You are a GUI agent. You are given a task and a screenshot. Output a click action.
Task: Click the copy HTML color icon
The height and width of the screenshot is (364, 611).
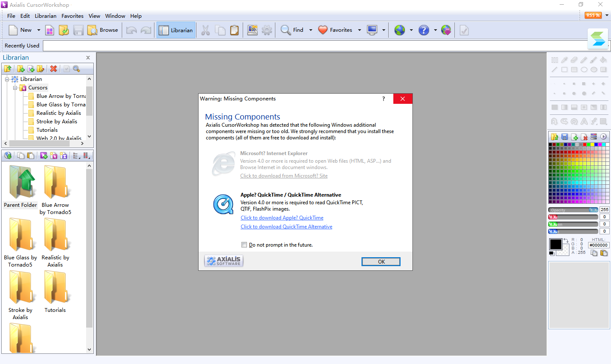coord(594,253)
